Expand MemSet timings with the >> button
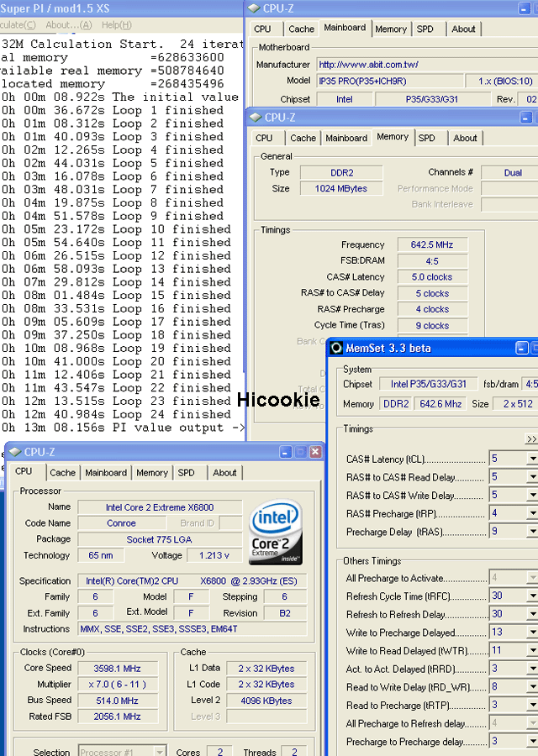Screen dimensions: 538x756 531,438
